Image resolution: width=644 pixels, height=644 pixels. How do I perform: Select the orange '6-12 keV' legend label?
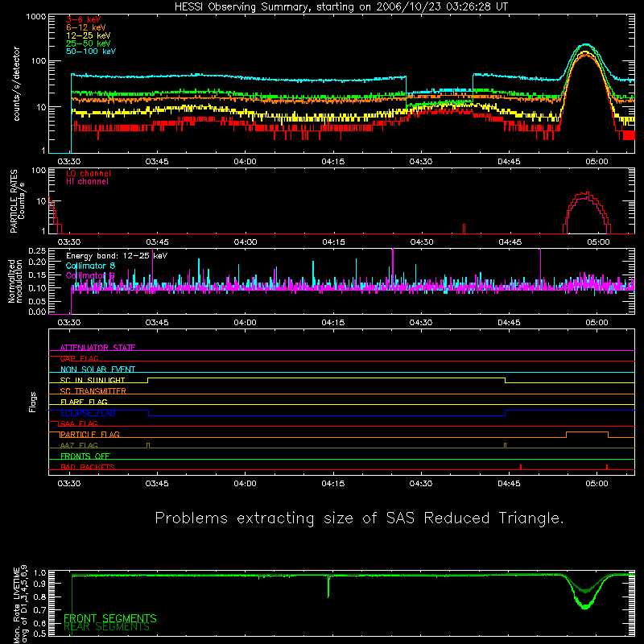coord(85,27)
